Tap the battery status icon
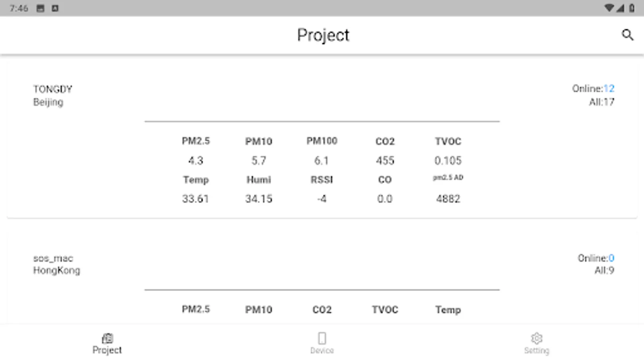Screen dimensions: 644x362 [632, 8]
